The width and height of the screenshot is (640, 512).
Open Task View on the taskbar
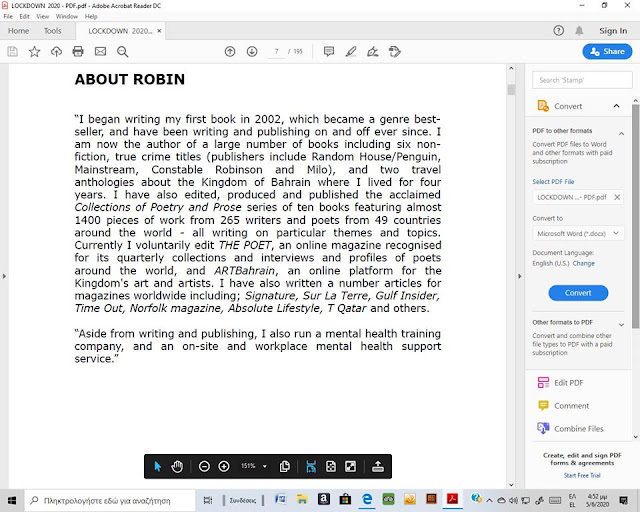pos(208,500)
